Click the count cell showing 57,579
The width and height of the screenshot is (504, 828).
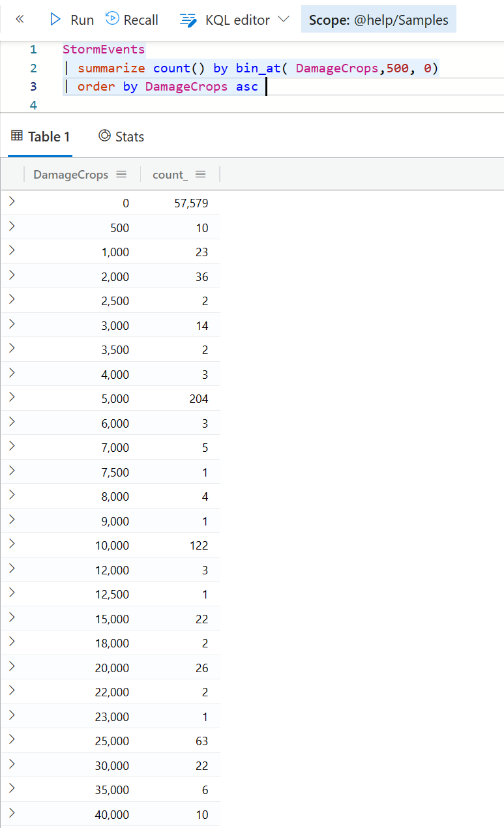coord(191,203)
